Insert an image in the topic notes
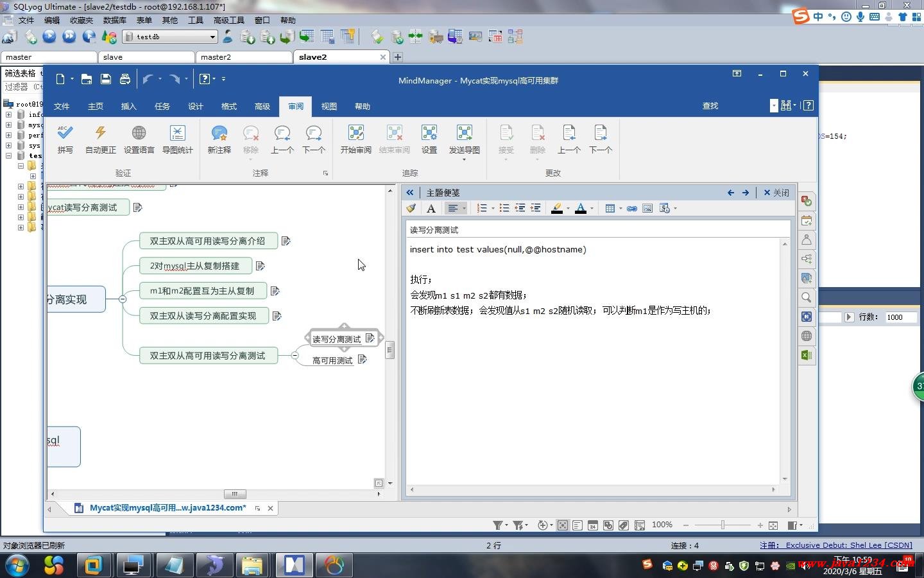 tap(647, 208)
